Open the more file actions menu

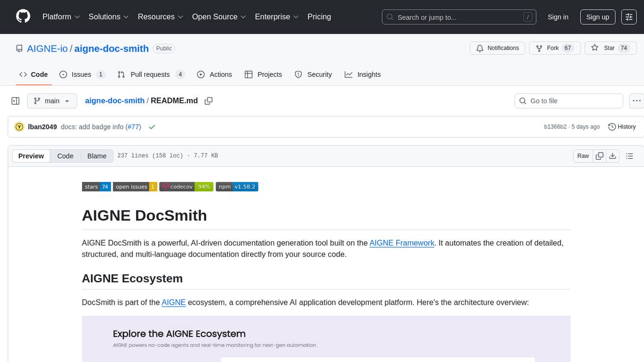point(636,101)
